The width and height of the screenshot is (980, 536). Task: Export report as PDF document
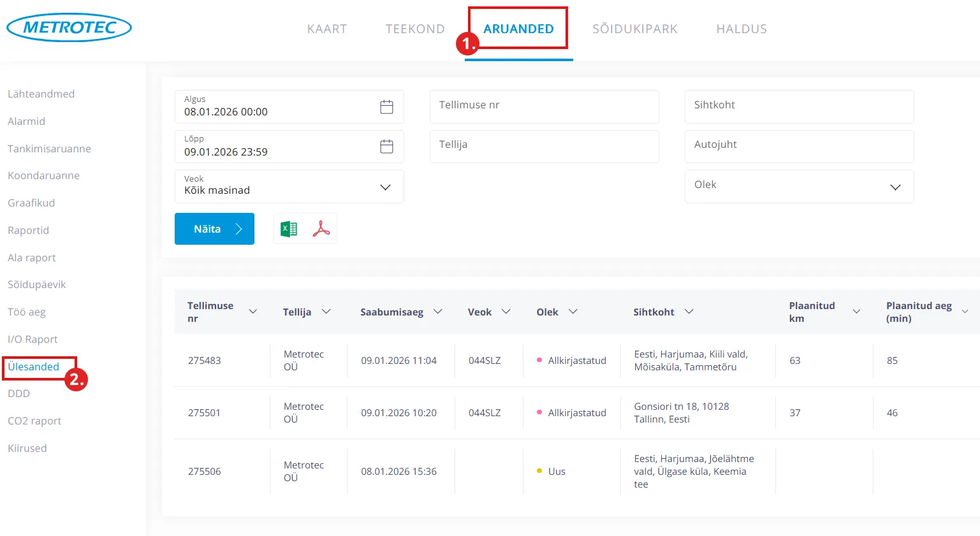point(321,229)
